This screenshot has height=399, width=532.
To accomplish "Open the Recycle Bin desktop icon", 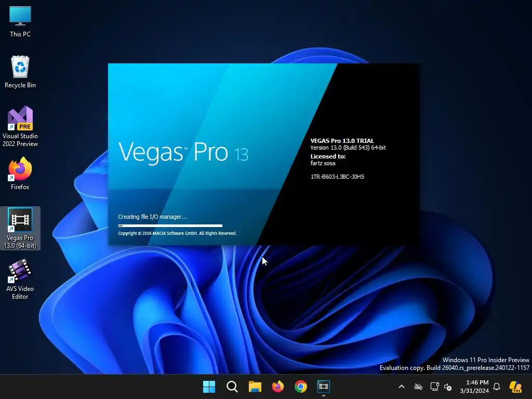I will tap(20, 72).
